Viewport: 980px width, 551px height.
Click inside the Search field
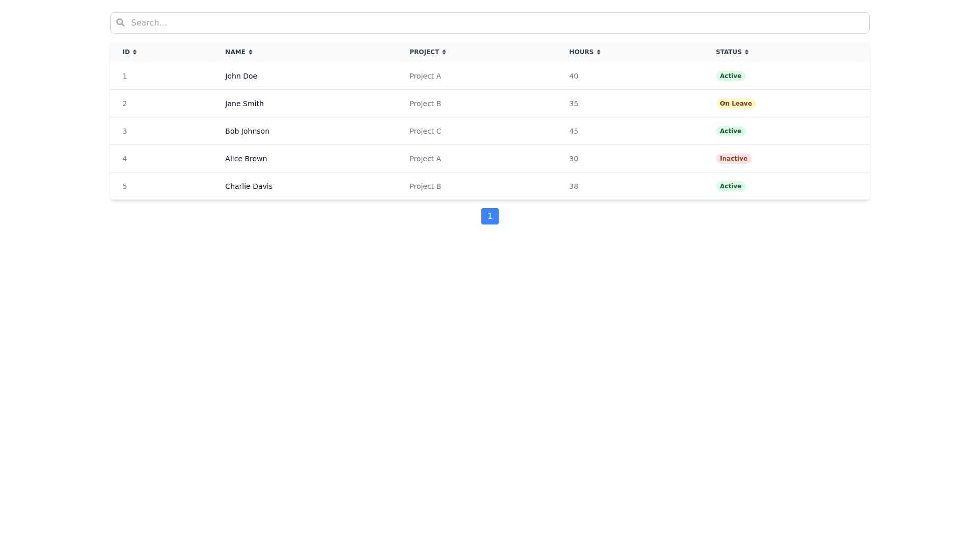[357, 22]
